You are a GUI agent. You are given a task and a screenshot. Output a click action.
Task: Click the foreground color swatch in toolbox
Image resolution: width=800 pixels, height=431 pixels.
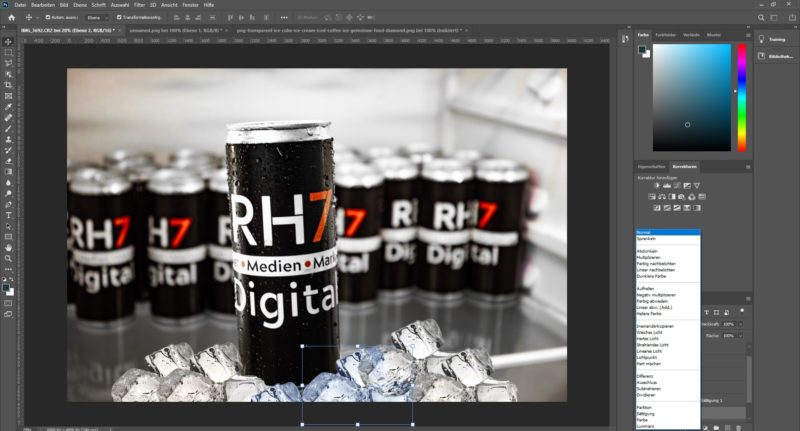click(6, 288)
